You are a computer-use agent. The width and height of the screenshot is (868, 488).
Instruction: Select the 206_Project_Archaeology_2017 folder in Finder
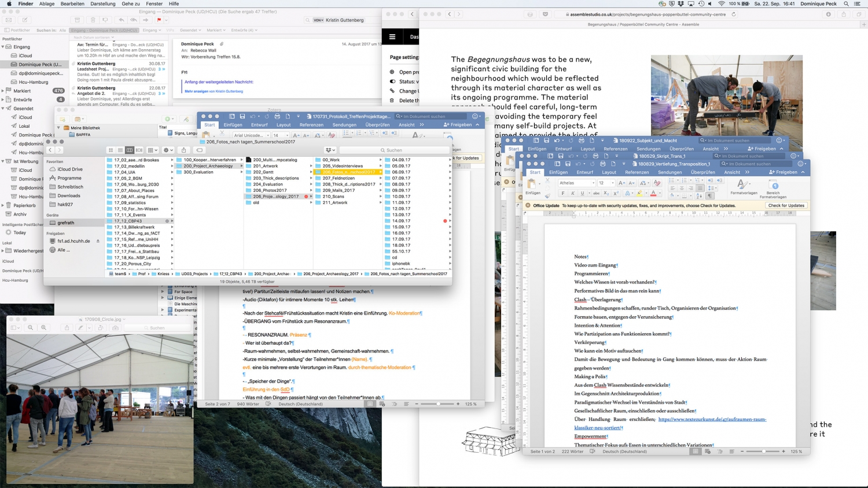pos(276,197)
